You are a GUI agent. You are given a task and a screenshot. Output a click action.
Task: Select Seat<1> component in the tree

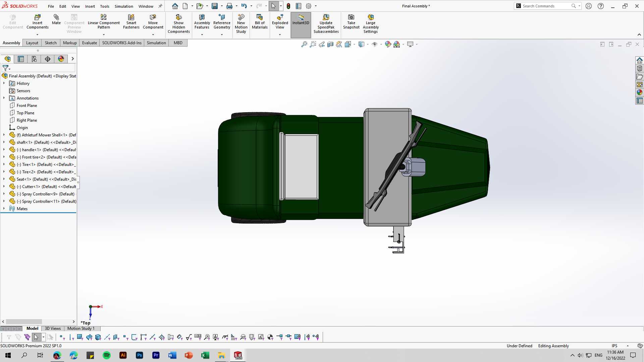pyautogui.click(x=46, y=179)
